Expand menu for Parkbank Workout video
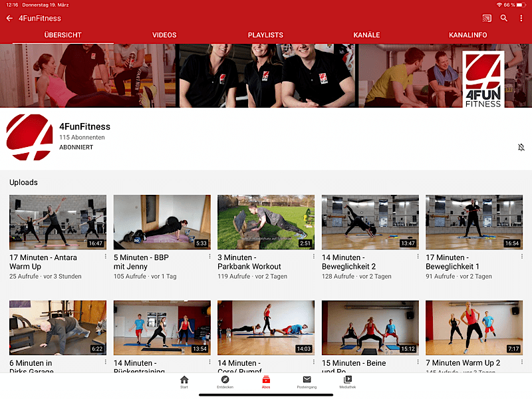 point(313,257)
